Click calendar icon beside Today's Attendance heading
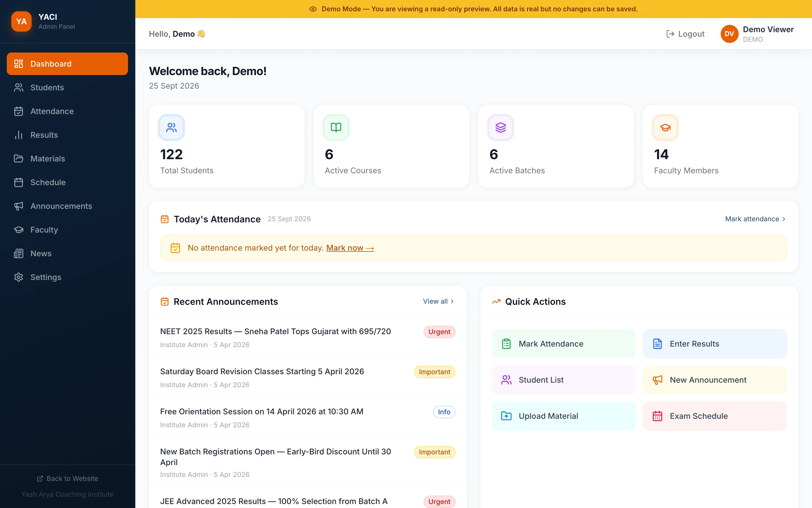This screenshot has width=812, height=508. [x=164, y=219]
